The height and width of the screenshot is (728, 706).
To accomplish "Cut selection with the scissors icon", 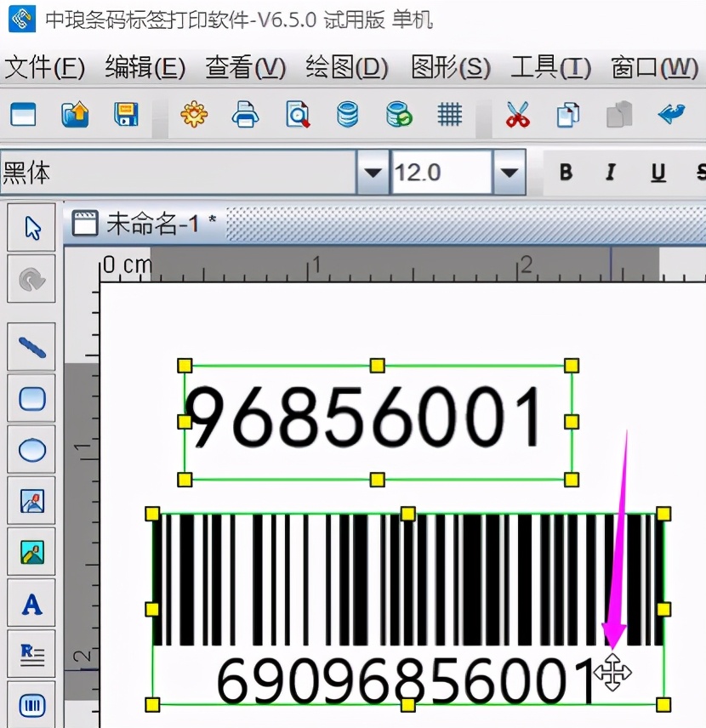I will click(x=517, y=114).
